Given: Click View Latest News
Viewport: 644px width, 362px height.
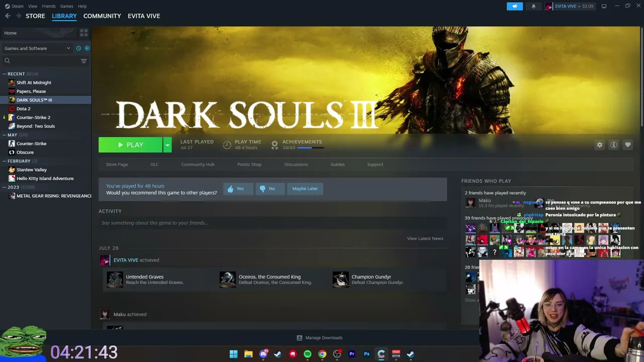Looking at the screenshot, I should (425, 238).
